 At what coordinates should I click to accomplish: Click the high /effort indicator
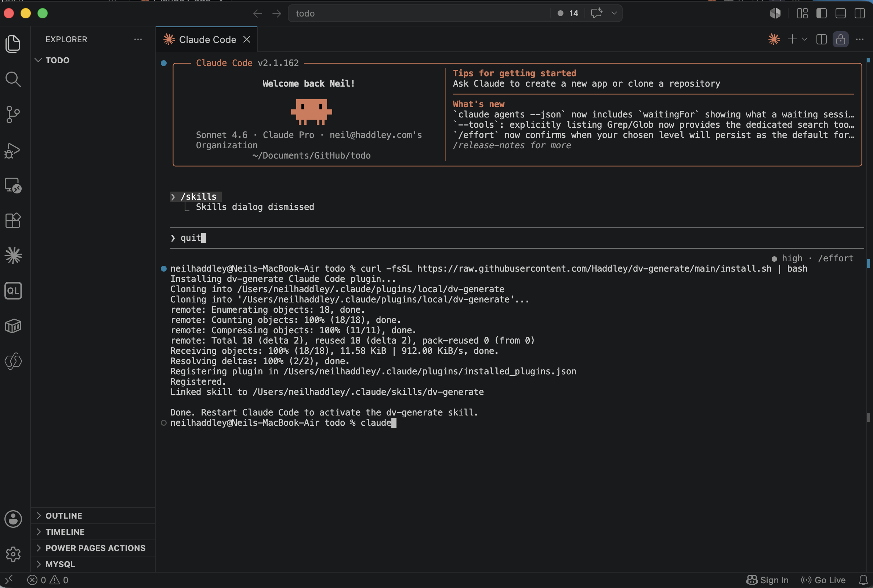pyautogui.click(x=812, y=258)
